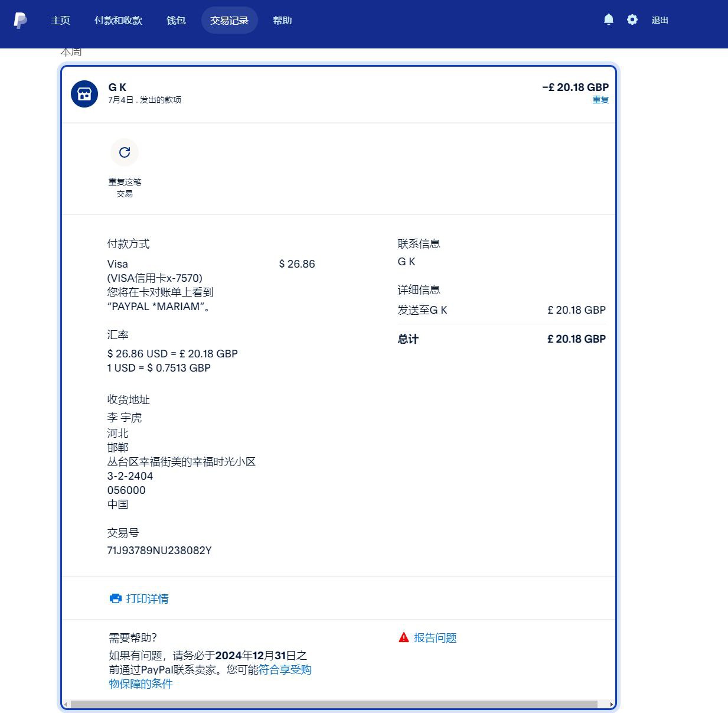The width and height of the screenshot is (728, 713).
Task: Open the 符合享受购物保障的条件 link
Action: pos(285,670)
